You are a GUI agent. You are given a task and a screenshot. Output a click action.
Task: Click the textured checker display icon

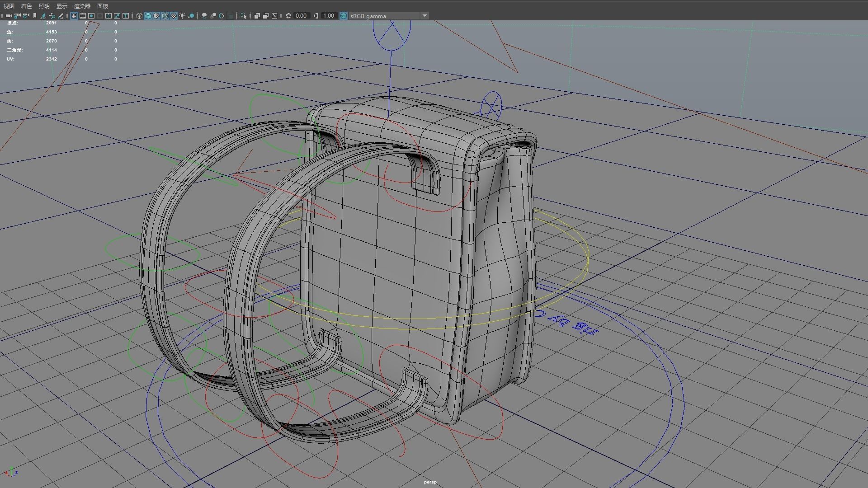[174, 16]
